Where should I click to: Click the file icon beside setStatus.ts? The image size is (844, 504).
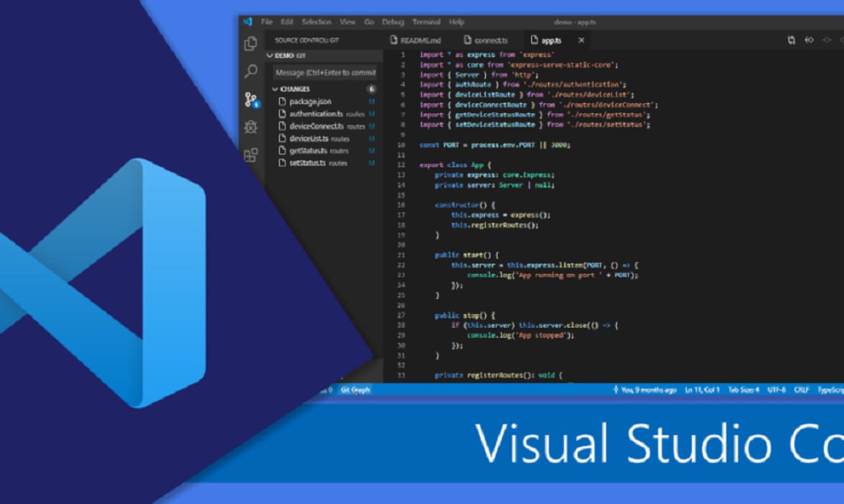pyautogui.click(x=282, y=163)
